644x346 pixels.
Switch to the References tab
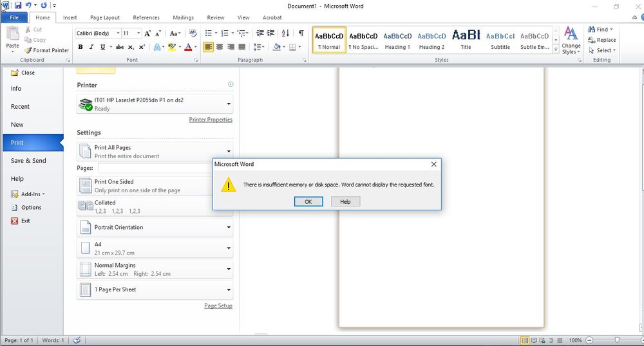146,17
